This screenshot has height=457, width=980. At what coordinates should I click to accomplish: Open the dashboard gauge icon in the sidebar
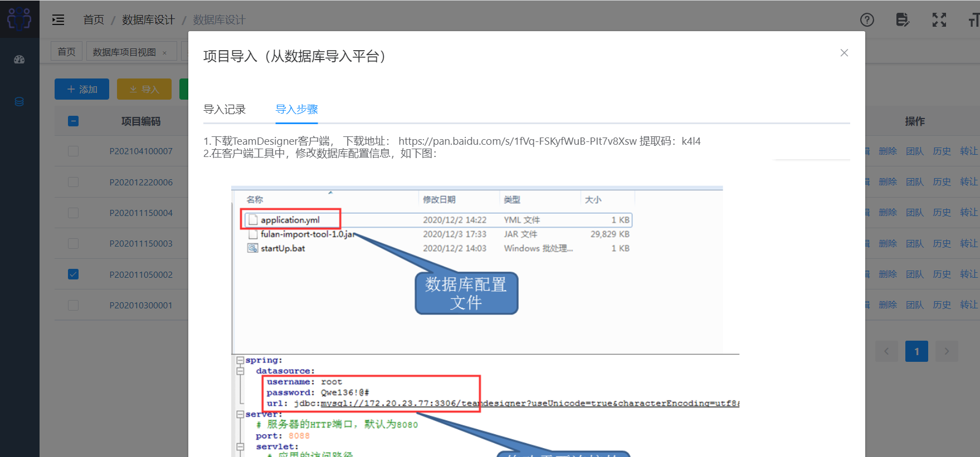(19, 60)
